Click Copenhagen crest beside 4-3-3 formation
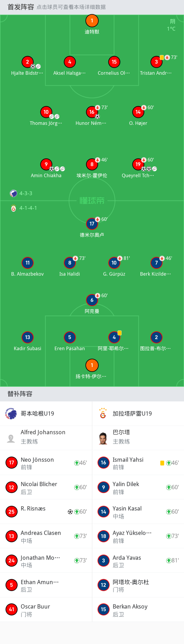Viewport: 184px width, 644px height. pyautogui.click(x=13, y=193)
